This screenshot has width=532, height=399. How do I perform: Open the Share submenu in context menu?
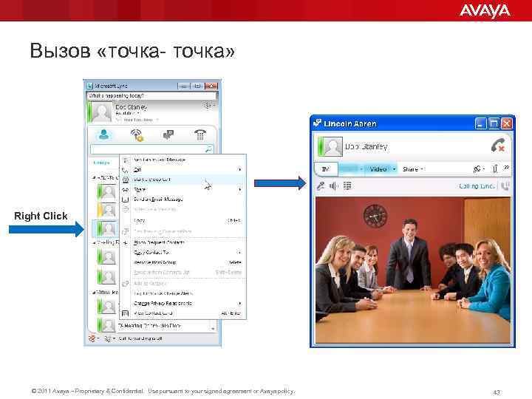point(183,189)
